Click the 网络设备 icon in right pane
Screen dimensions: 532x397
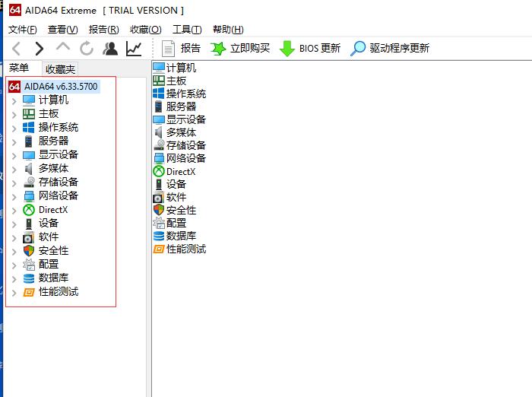[x=159, y=158]
